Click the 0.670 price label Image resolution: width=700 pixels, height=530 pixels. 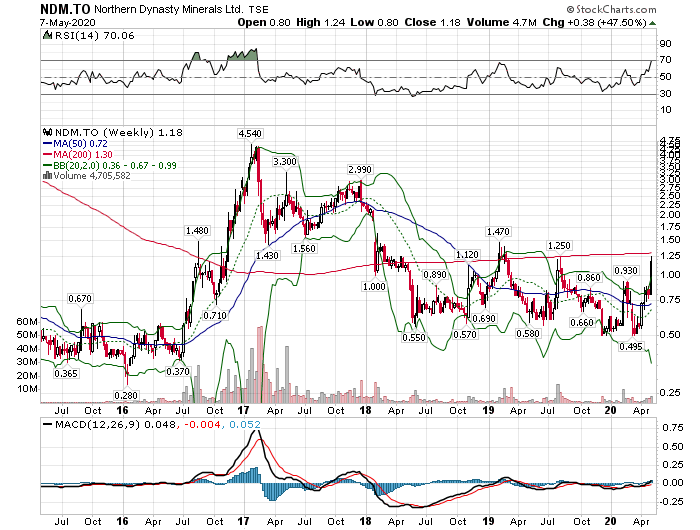[80, 298]
